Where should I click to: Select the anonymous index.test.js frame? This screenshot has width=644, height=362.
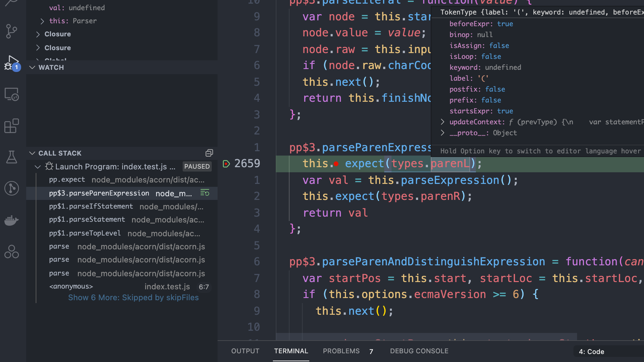pyautogui.click(x=122, y=286)
